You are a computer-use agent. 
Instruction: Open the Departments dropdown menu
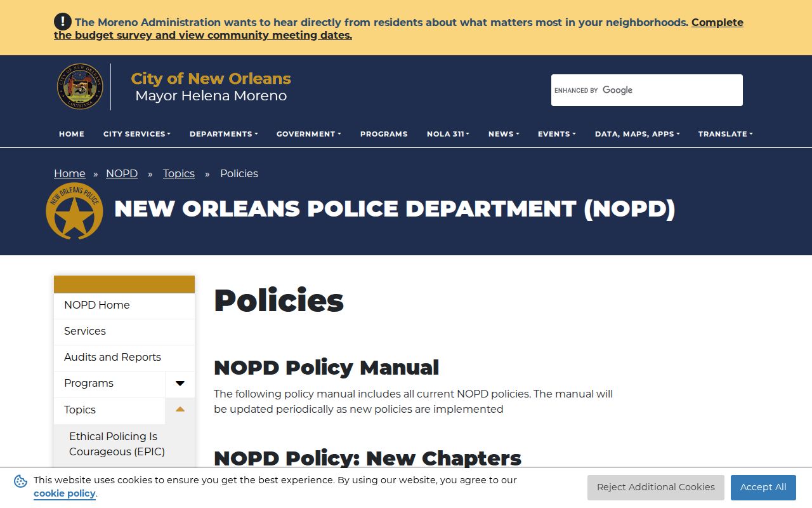(x=224, y=134)
